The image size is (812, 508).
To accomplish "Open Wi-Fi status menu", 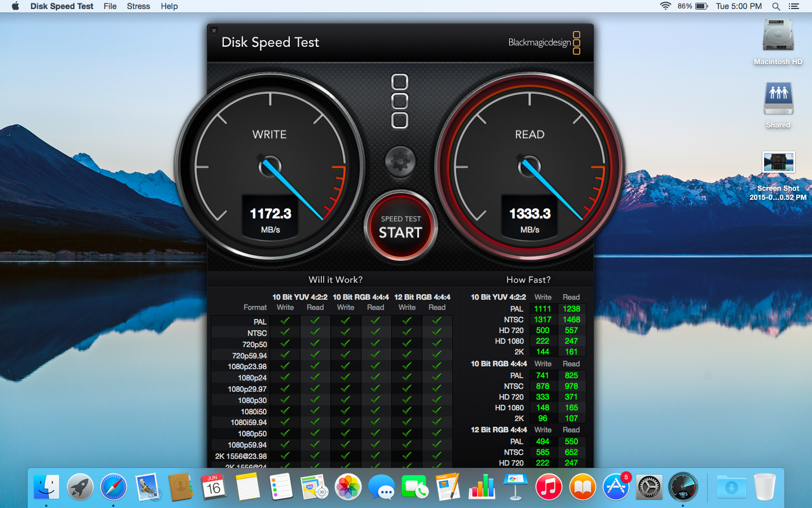I will pyautogui.click(x=665, y=6).
